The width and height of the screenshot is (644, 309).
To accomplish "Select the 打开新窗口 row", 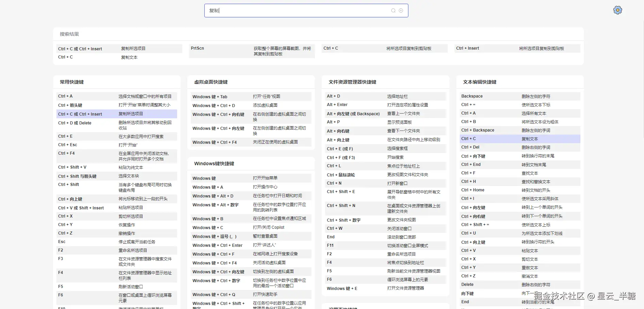I will point(386,183).
